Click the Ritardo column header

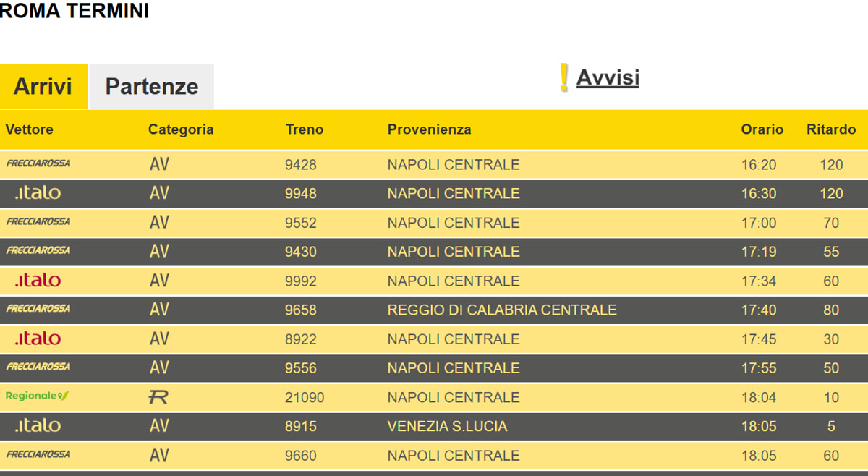click(x=831, y=129)
